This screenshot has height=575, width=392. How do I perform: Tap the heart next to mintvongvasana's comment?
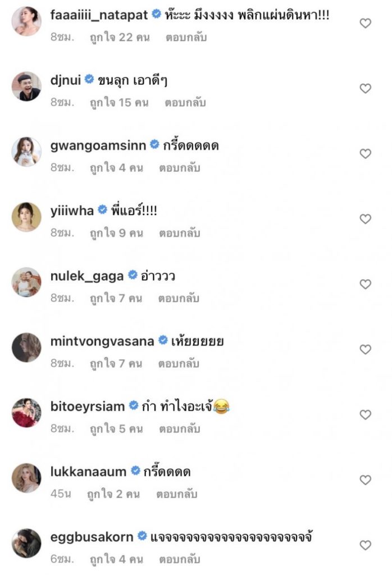(x=365, y=349)
